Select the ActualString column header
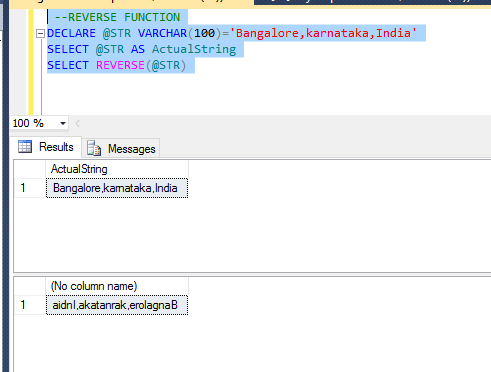 pos(117,169)
